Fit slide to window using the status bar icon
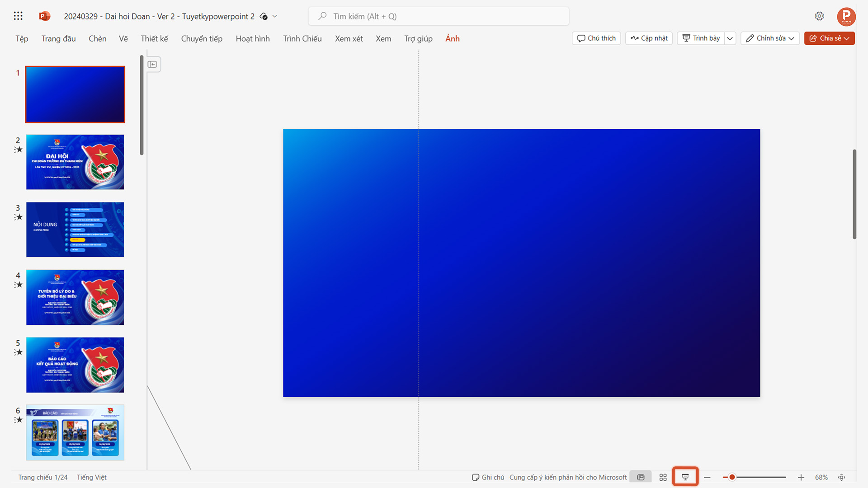This screenshot has height=488, width=868. (842, 477)
